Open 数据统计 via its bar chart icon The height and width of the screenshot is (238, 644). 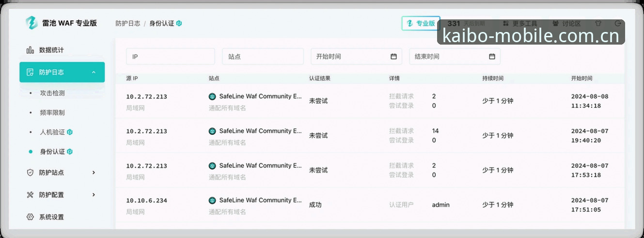click(30, 50)
